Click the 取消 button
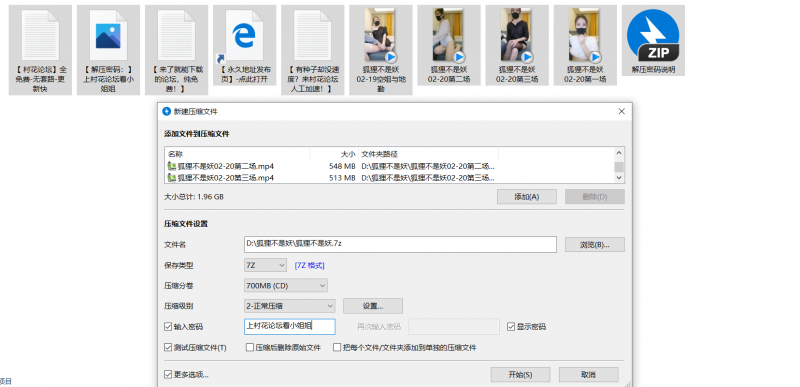This screenshot has width=800, height=387. 588,375
